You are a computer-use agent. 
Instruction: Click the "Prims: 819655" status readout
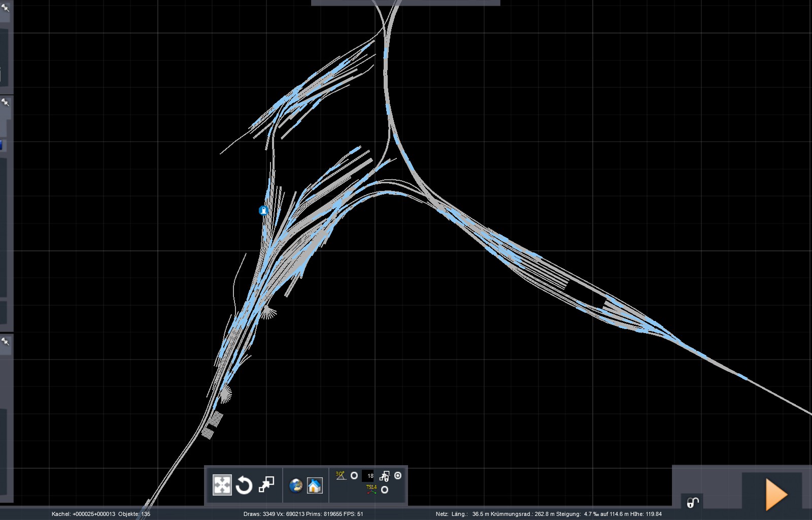tap(324, 514)
